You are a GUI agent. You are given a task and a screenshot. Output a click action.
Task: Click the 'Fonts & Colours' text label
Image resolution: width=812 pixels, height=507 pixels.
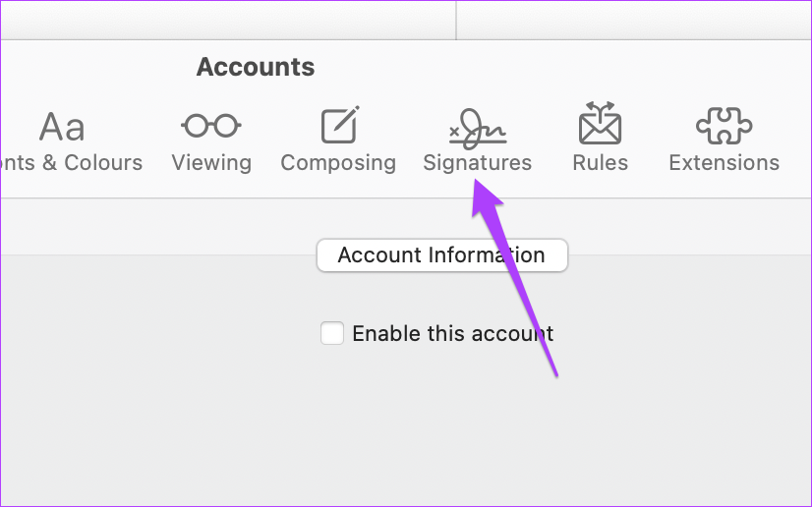click(72, 163)
